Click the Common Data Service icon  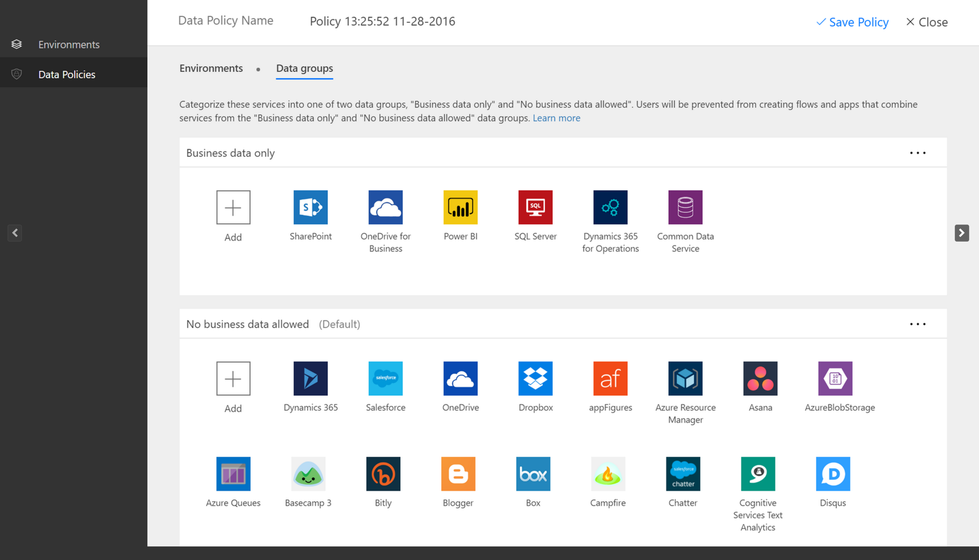tap(685, 207)
